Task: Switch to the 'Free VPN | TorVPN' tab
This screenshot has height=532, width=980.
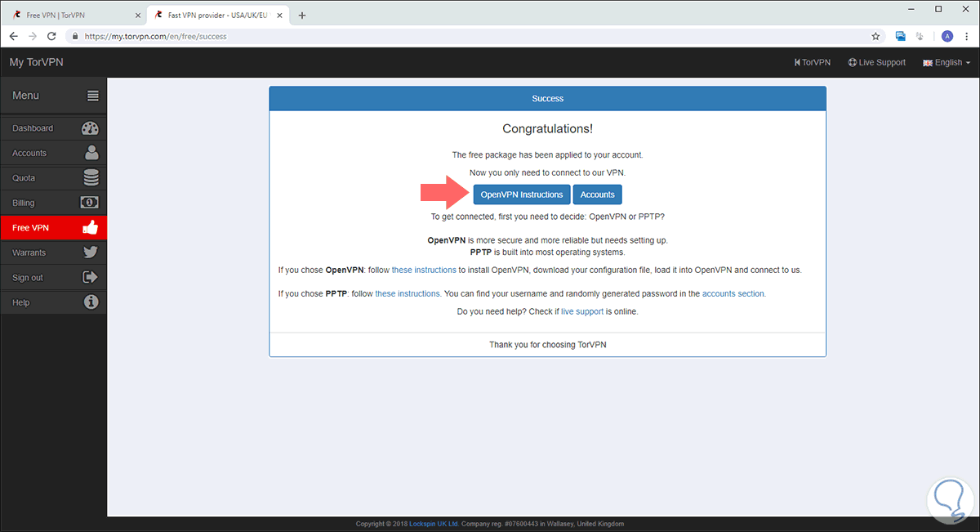Action: pos(74,16)
